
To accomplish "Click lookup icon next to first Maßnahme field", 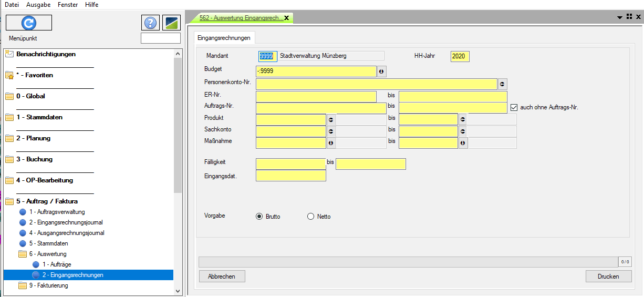I will pos(331,142).
